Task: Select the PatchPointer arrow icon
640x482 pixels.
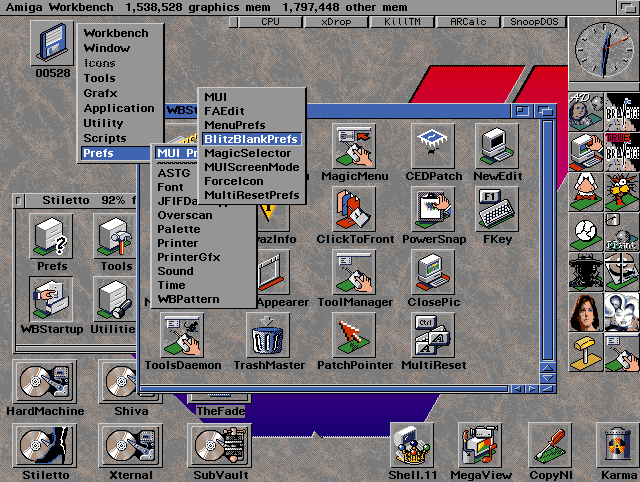Action: [x=354, y=335]
